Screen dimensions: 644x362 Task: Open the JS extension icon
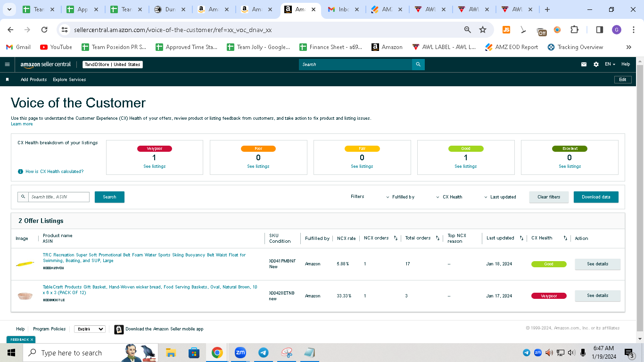tap(506, 30)
